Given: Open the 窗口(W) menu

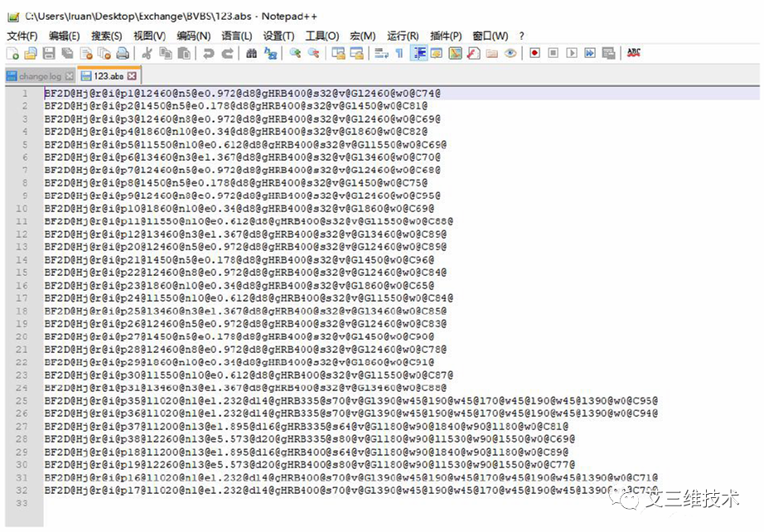Looking at the screenshot, I should coord(491,36).
